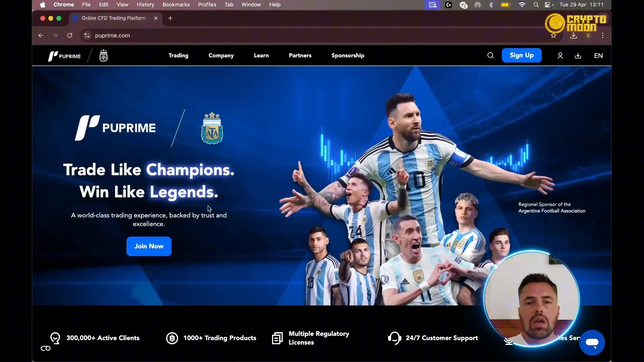Open Chrome View menu
This screenshot has width=644, height=362.
pos(122,5)
